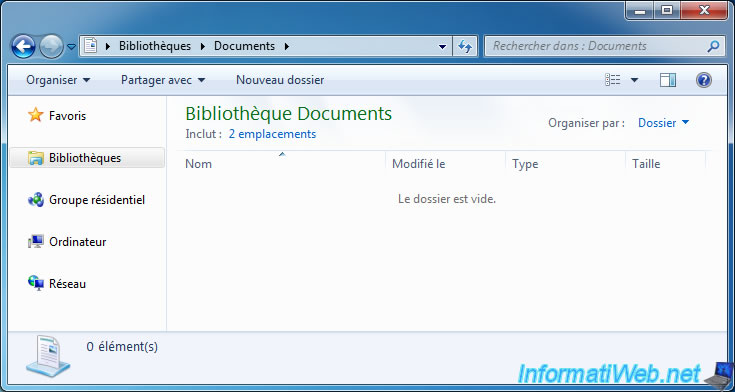Expand the arrow after Documents in address bar
The height and width of the screenshot is (392, 735).
pyautogui.click(x=286, y=46)
